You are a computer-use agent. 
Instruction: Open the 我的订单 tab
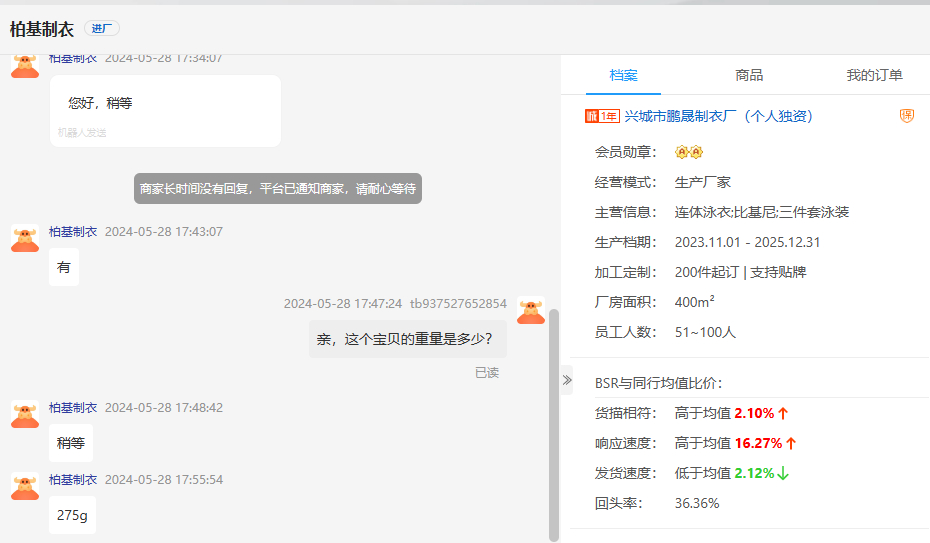tap(874, 75)
